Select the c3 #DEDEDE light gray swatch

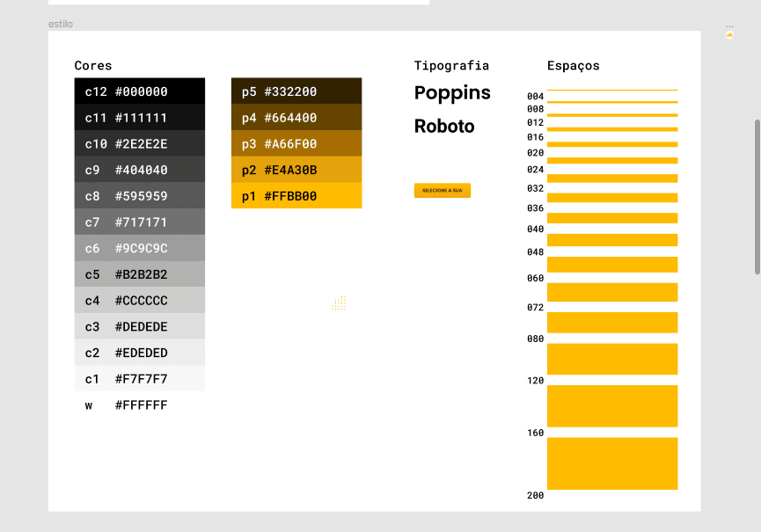point(140,326)
